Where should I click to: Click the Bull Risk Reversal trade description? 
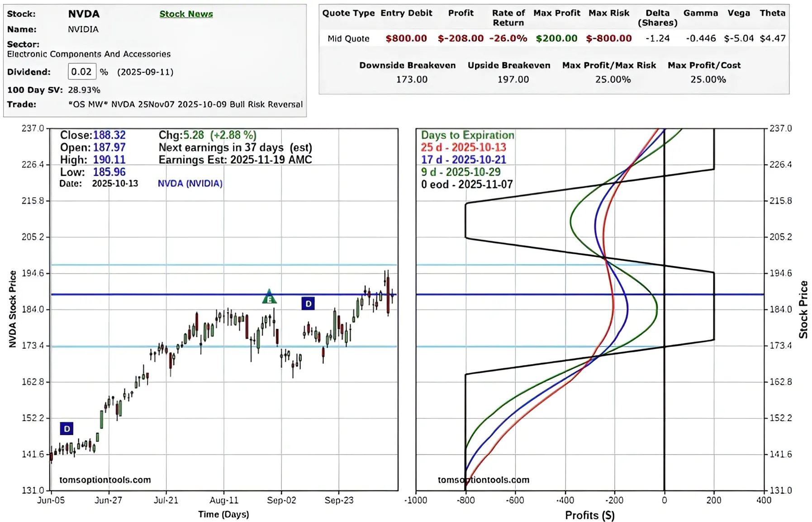point(185,104)
